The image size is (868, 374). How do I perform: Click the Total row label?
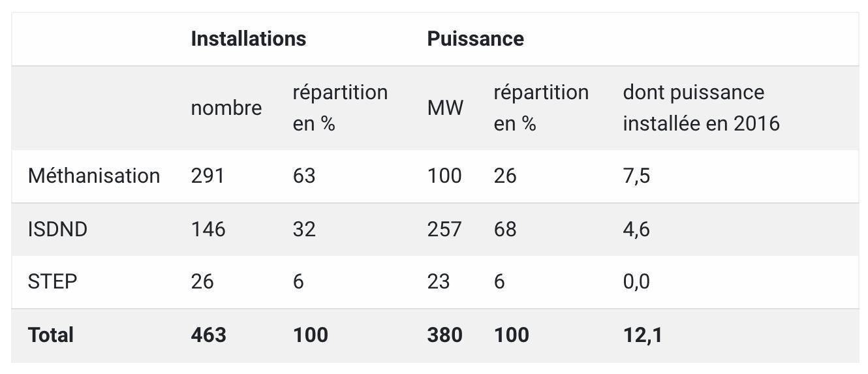[51, 335]
